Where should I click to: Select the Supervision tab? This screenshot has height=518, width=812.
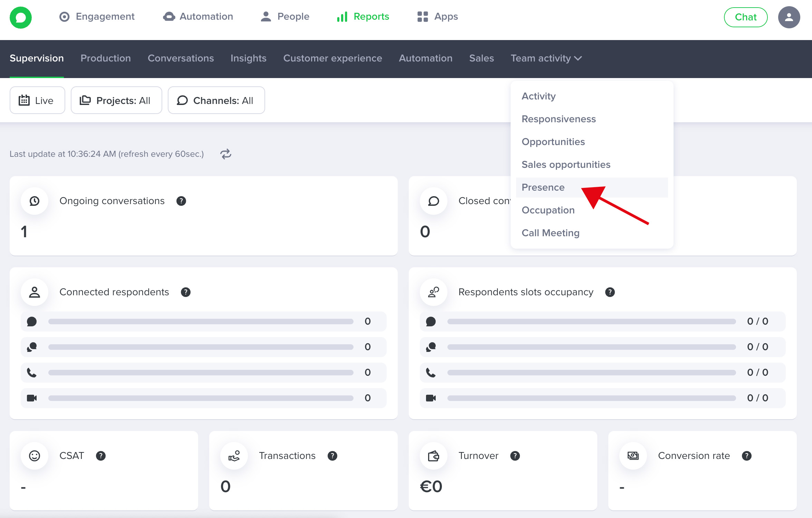click(x=37, y=58)
